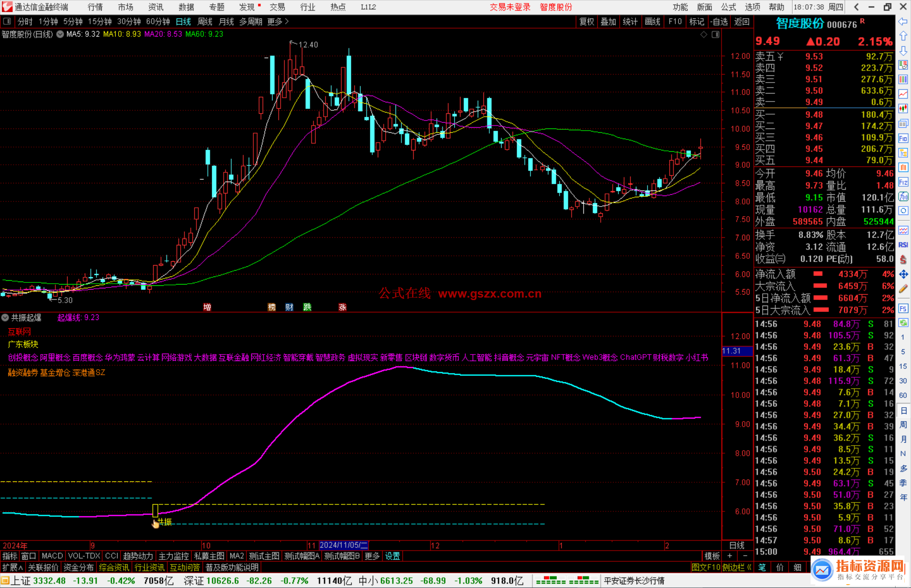Click the diamond icon above price chart
This screenshot has width=911, height=588.
tap(703, 35)
